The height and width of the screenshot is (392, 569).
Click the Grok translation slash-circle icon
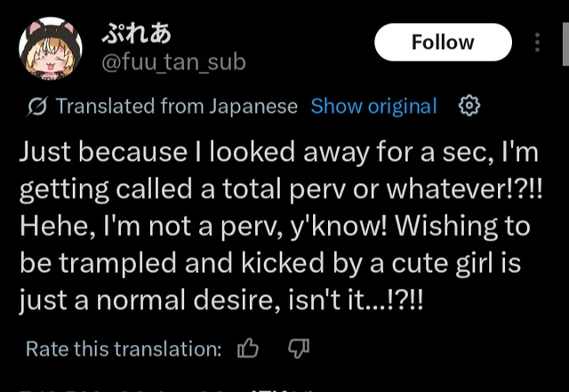37,107
